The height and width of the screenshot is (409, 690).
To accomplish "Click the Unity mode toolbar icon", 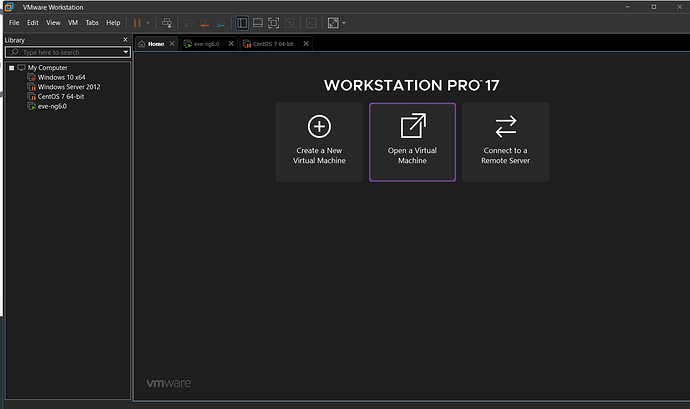I will [x=289, y=23].
